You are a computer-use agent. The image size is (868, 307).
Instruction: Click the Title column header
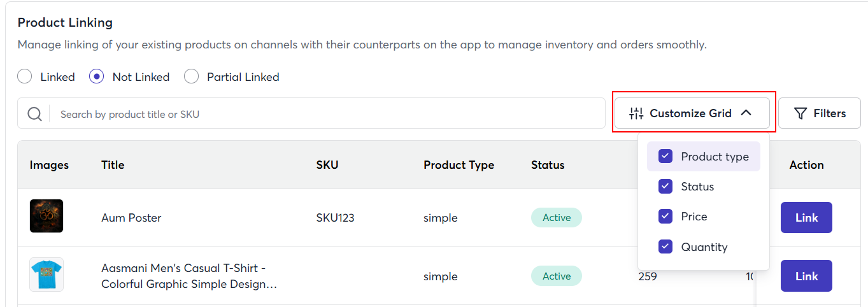click(x=113, y=165)
